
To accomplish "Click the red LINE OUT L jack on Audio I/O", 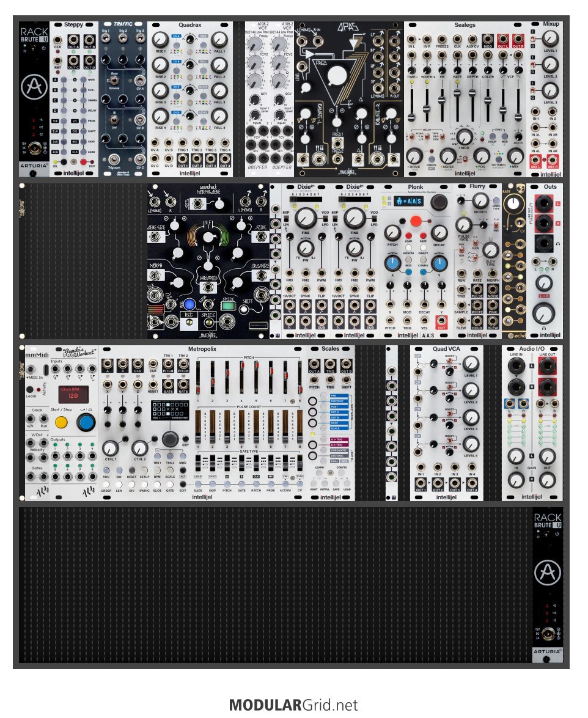I will point(547,366).
